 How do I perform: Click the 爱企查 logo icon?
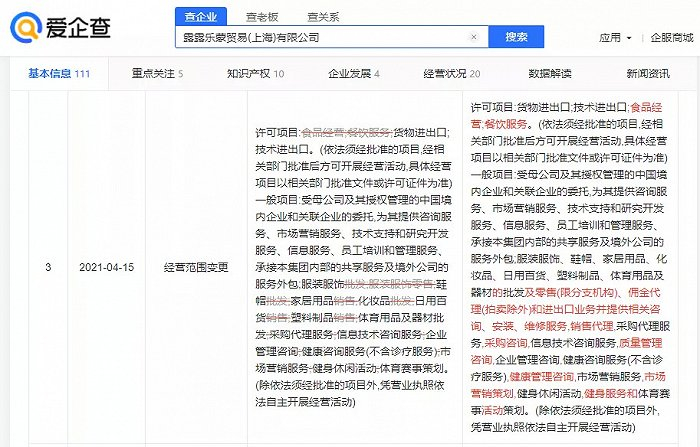26,28
